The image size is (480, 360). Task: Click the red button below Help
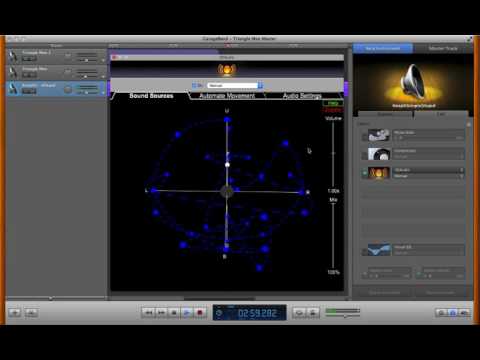pyautogui.click(x=333, y=110)
